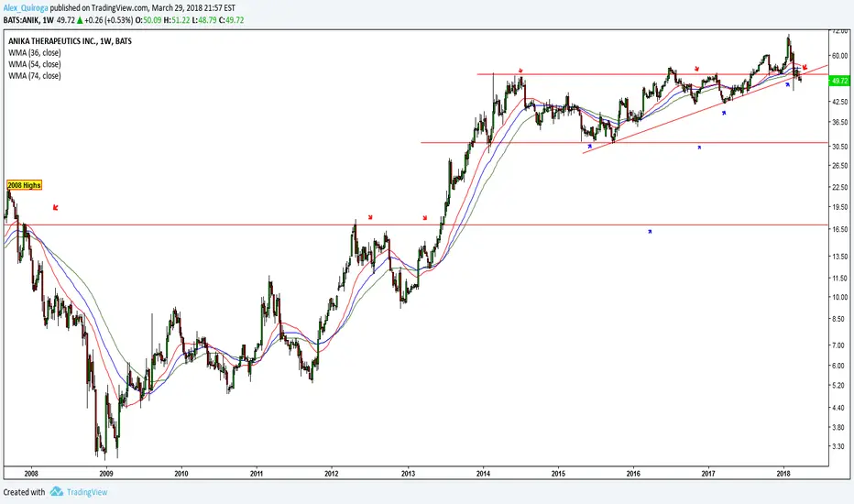Click the 26.50 price axis label
Image resolution: width=854 pixels, height=504 pixels.
tap(840, 166)
